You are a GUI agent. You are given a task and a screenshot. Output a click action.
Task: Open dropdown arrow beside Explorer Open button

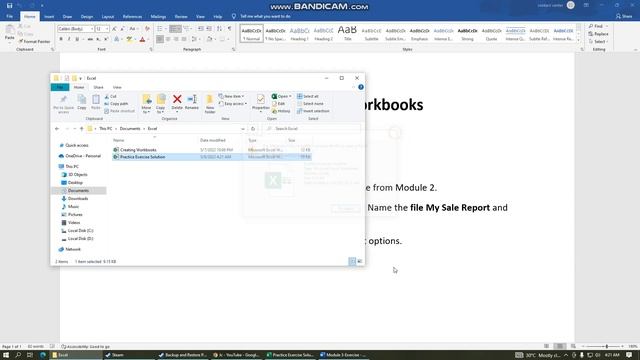290,96
